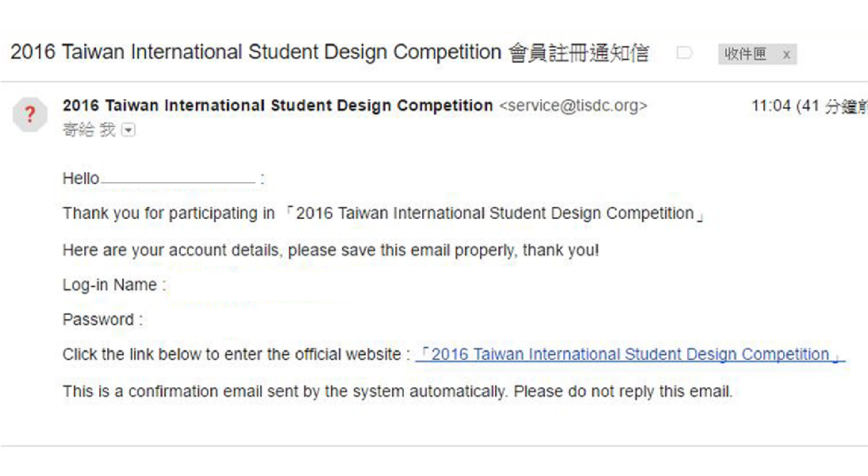Click the email subject title
Viewport: 868px width, 476px height.
pyautogui.click(x=255, y=52)
